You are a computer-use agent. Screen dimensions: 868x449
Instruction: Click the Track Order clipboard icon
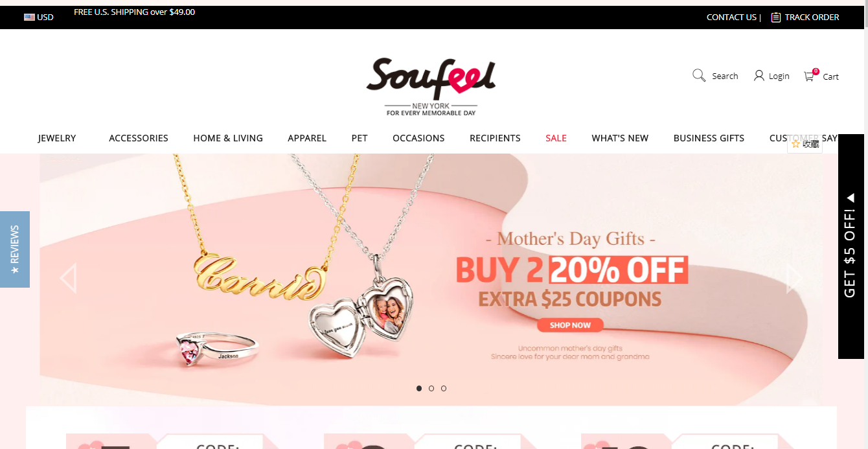click(776, 17)
